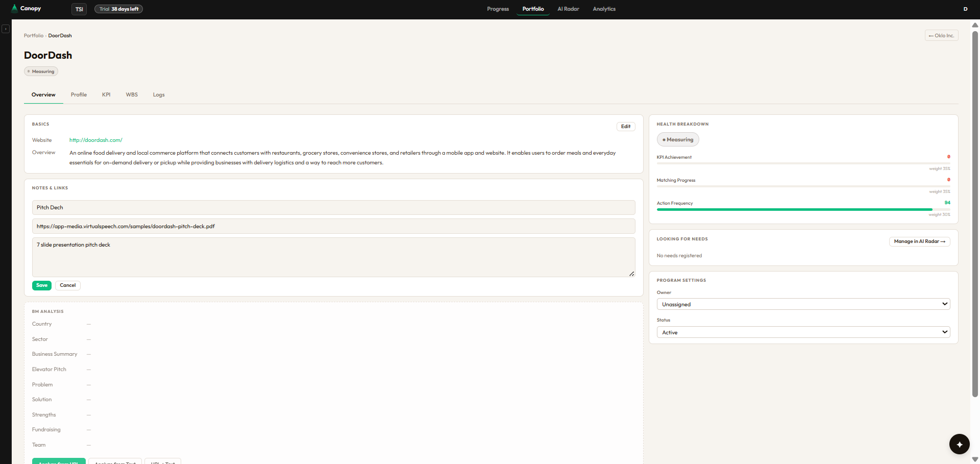Click the "NOTES & LINKS" section header
The image size is (980, 464).
[x=50, y=188]
